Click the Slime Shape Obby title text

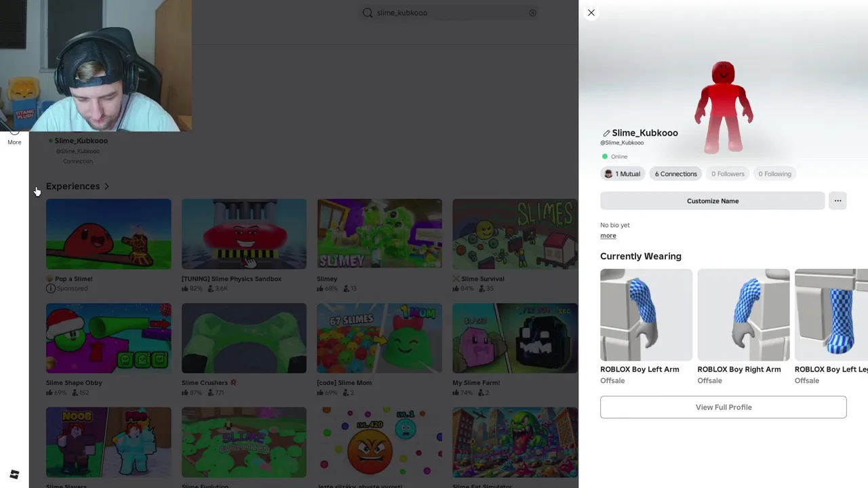coord(74,383)
